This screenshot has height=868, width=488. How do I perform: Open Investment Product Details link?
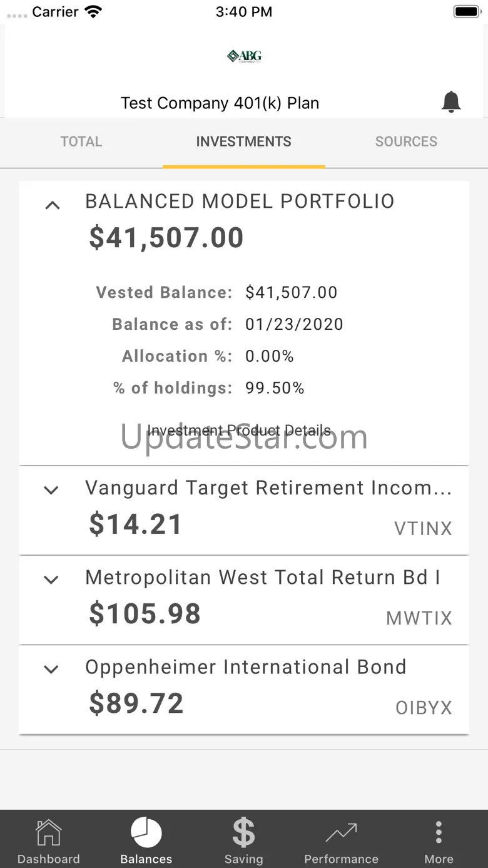tap(239, 431)
